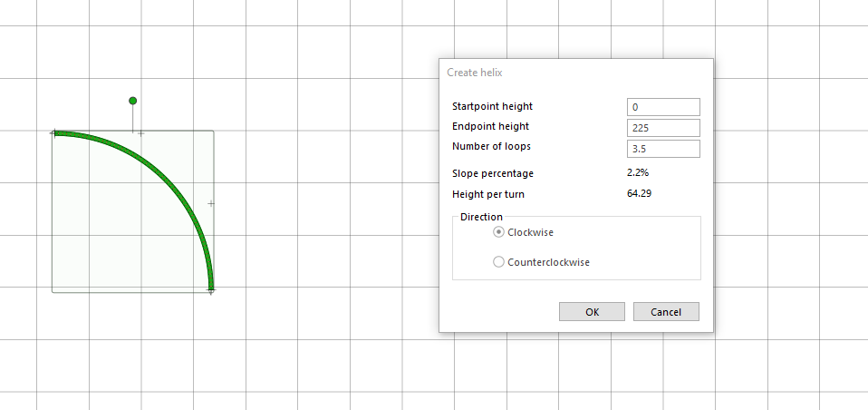
Task: Click the Slope percentage value 2.2%
Action: [638, 173]
